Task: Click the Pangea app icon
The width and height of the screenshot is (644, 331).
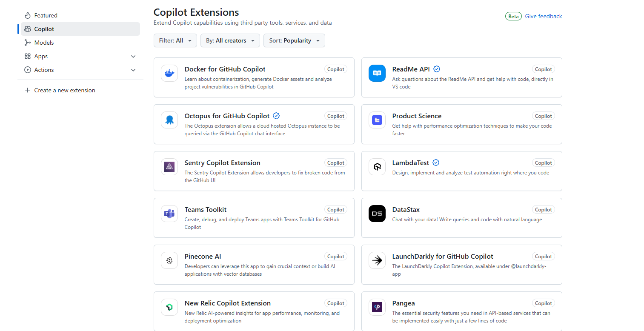Action: tap(377, 307)
